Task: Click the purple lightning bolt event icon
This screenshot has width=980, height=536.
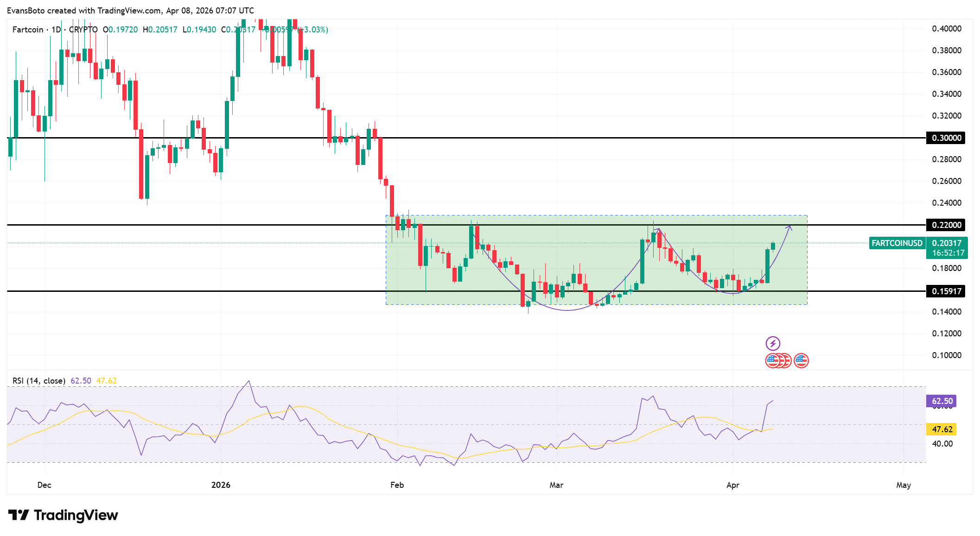Action: click(773, 343)
